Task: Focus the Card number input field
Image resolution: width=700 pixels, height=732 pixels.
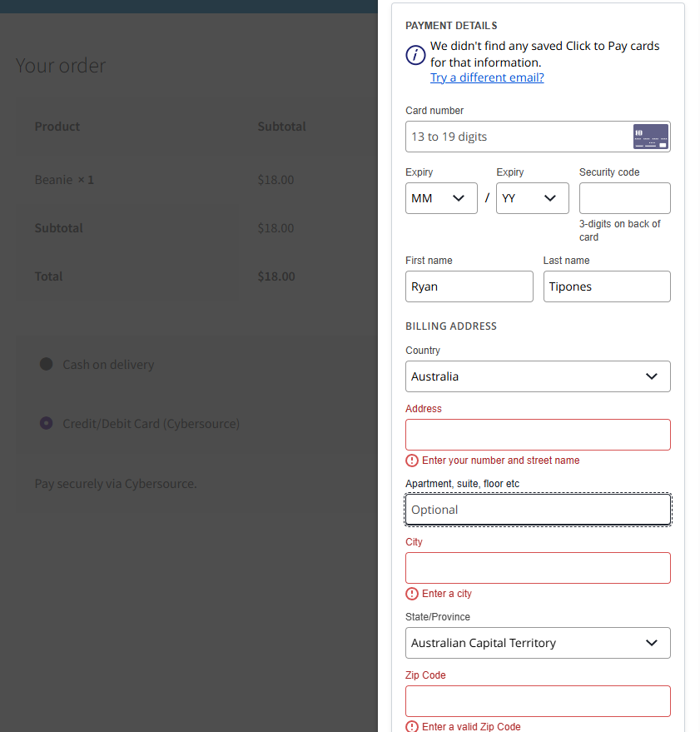Action: [x=518, y=137]
